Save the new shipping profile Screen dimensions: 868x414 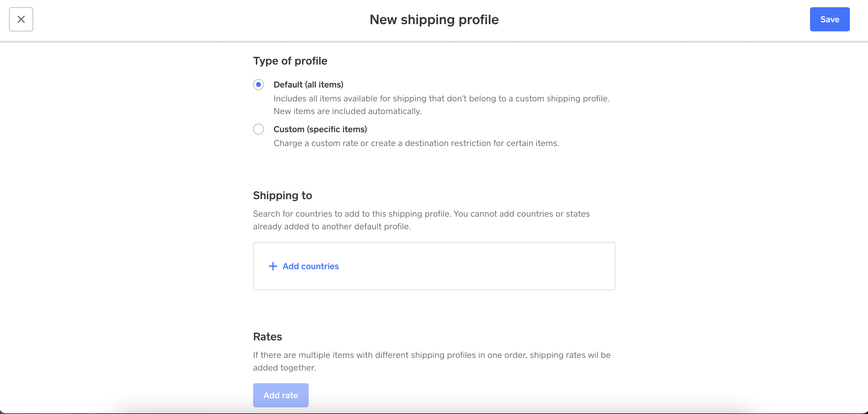coord(829,19)
